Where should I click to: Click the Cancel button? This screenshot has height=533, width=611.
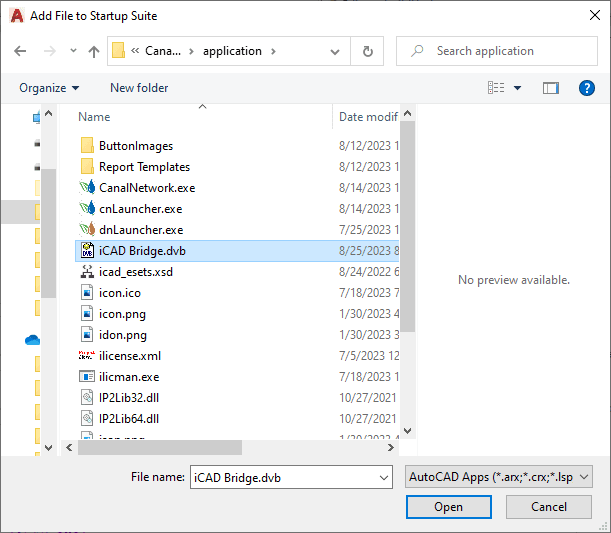[549, 507]
